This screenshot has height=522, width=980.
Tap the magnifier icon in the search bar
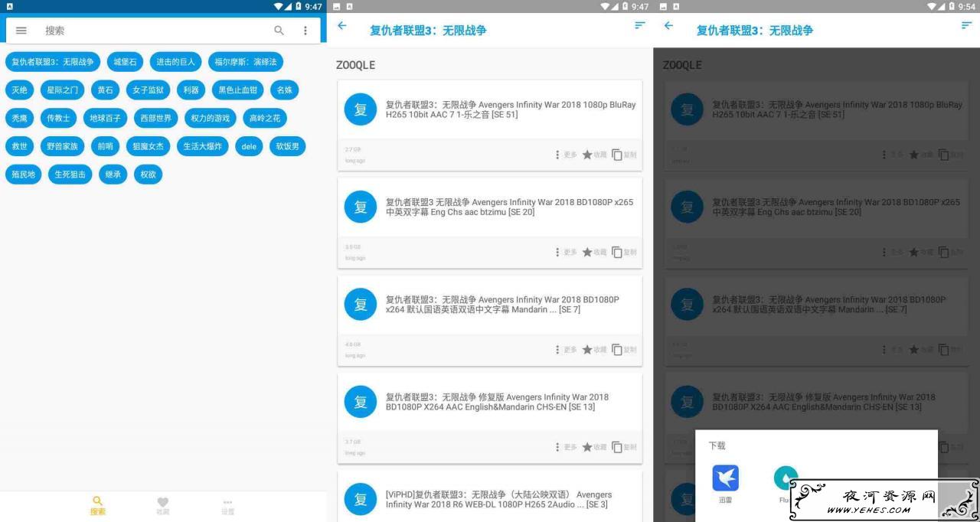pos(279,31)
